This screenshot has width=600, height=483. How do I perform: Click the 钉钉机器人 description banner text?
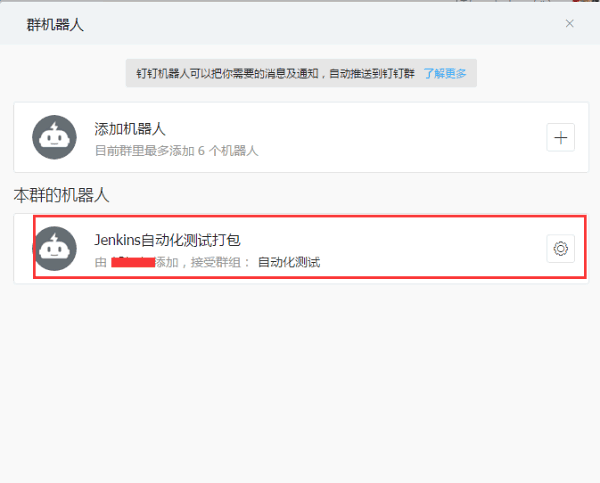[276, 73]
